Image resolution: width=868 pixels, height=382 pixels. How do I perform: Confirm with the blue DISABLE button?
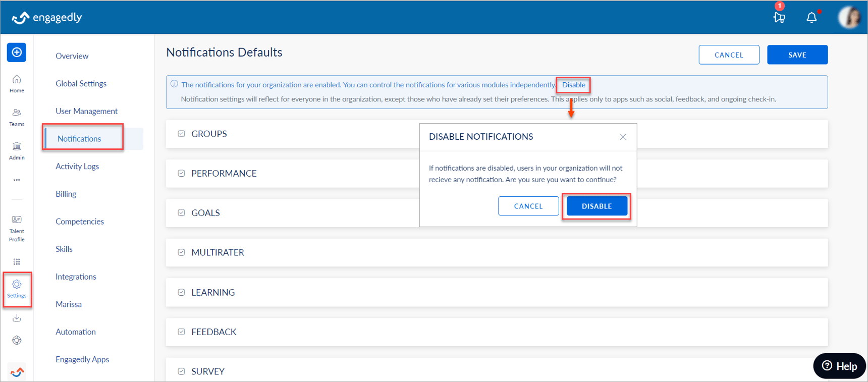(597, 206)
